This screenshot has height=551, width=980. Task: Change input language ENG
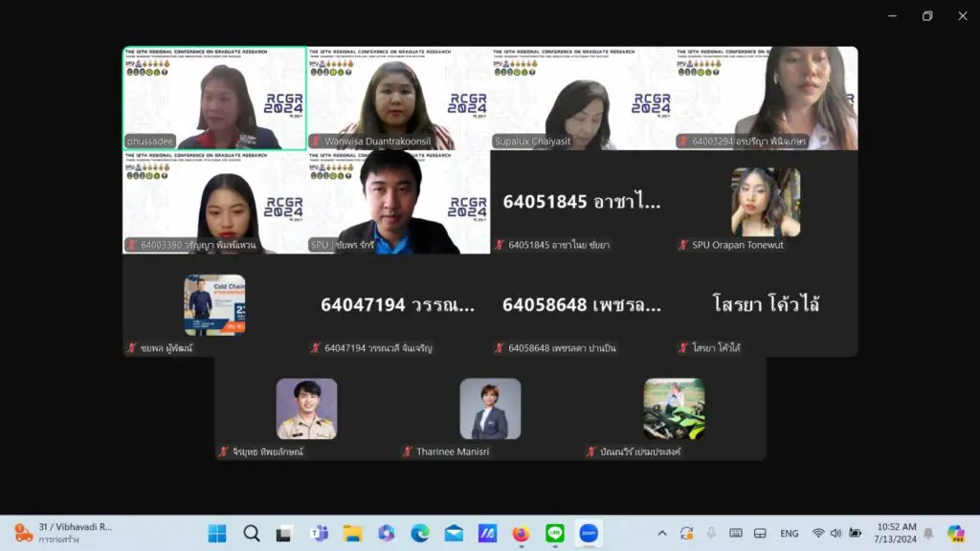click(790, 534)
